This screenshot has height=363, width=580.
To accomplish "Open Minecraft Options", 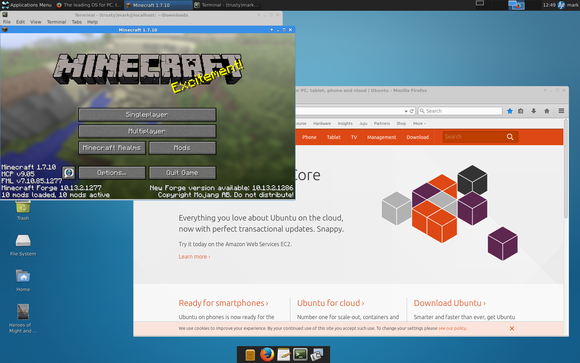I will (112, 173).
